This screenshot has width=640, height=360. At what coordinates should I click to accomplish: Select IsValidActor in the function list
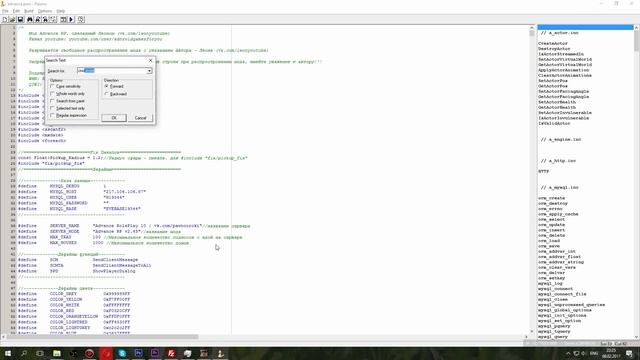pyautogui.click(x=554, y=123)
